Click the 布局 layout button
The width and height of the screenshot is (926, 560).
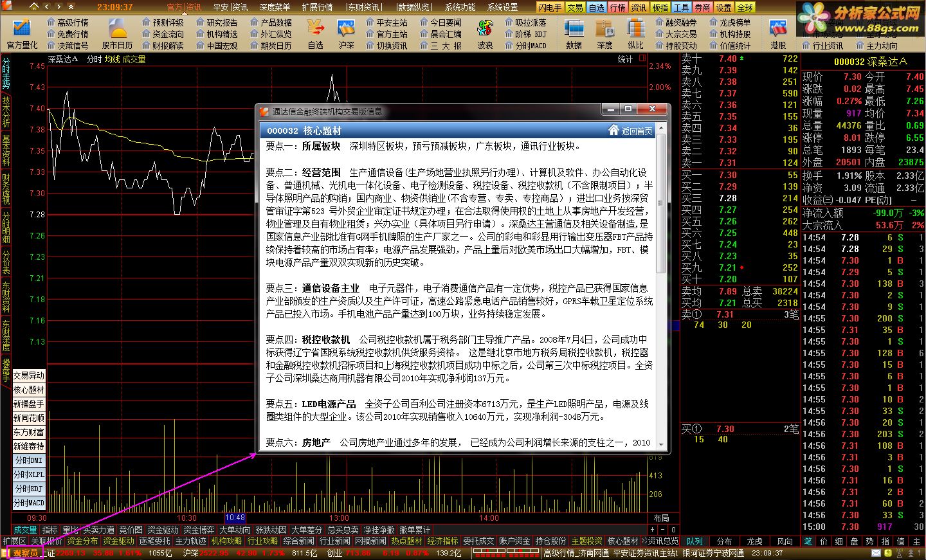coord(661,518)
